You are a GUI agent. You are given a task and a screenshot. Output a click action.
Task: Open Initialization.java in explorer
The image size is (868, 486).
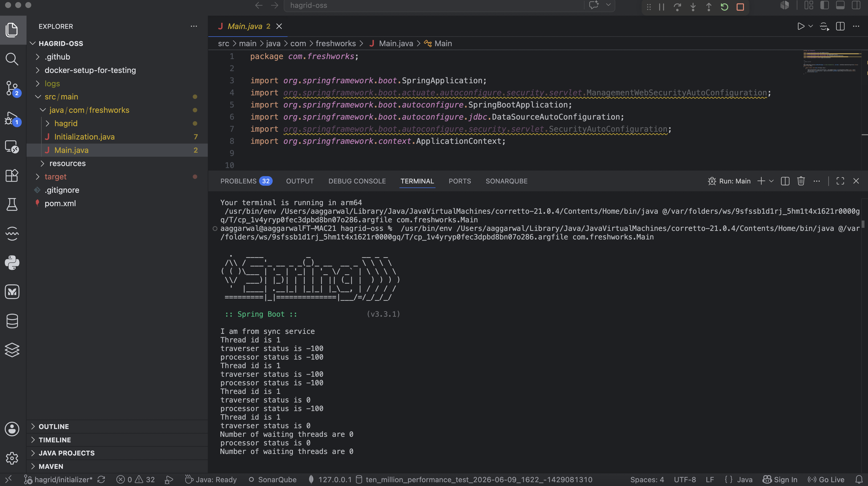tap(117, 137)
